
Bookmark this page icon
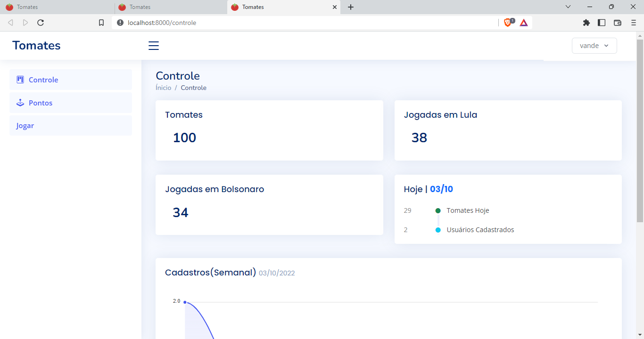(101, 23)
